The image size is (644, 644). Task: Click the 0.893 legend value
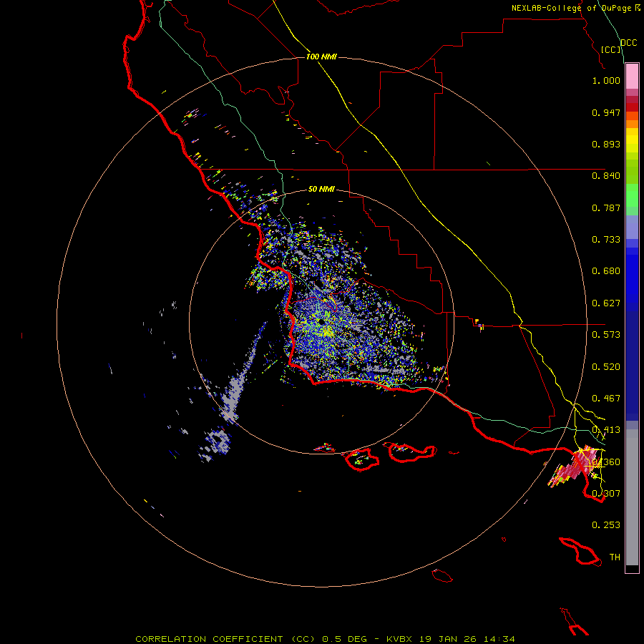tap(606, 144)
